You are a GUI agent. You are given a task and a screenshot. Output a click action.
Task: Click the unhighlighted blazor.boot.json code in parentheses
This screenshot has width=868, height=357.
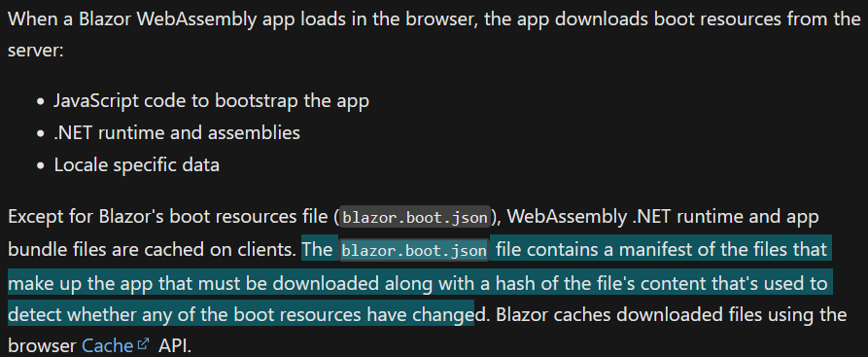(414, 218)
